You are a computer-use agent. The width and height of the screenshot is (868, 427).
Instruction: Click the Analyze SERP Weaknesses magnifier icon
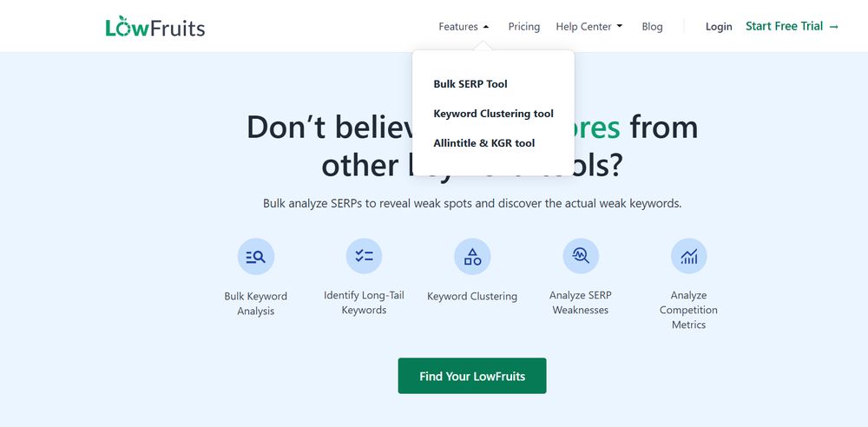(x=581, y=256)
